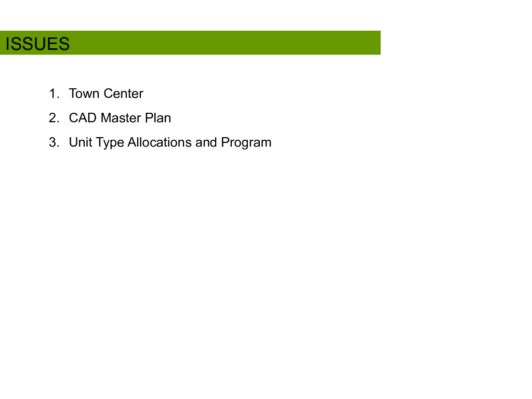Image resolution: width=532 pixels, height=399 pixels.
Task: Click the white margin above the green banner
Action: 266,15
